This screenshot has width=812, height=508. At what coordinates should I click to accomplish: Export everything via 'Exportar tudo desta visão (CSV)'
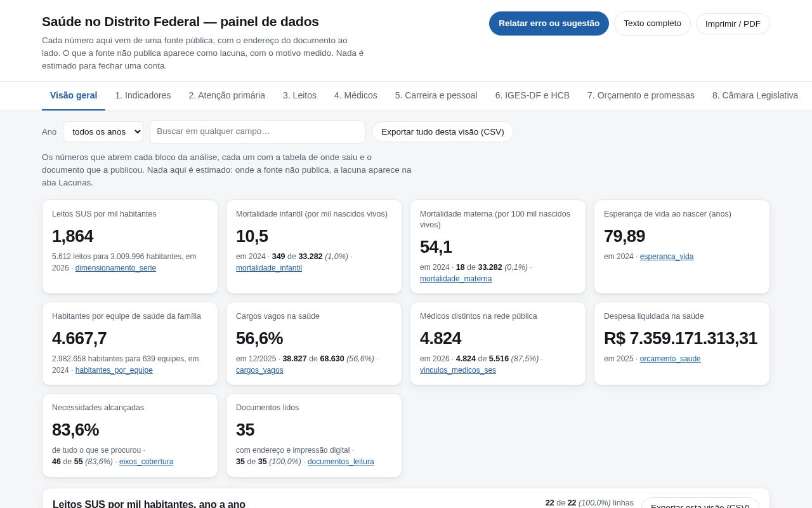(443, 132)
